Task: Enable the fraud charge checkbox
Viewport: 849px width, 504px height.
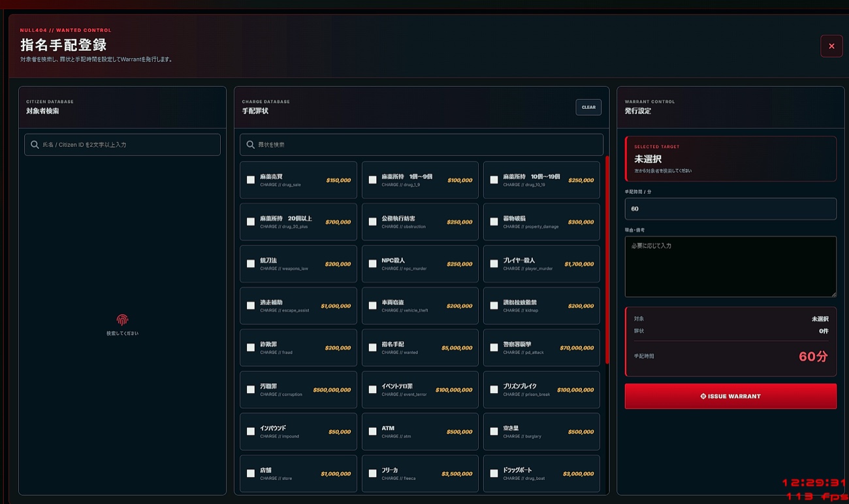Action: click(251, 348)
